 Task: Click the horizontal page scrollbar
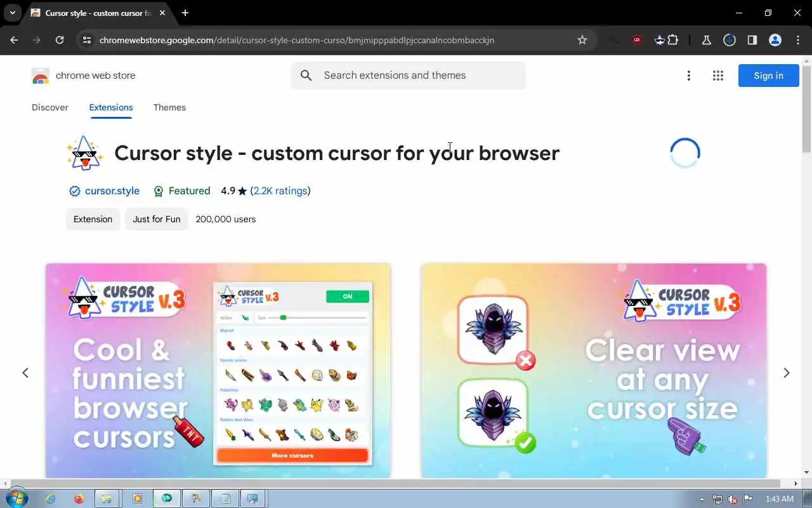coord(393,484)
